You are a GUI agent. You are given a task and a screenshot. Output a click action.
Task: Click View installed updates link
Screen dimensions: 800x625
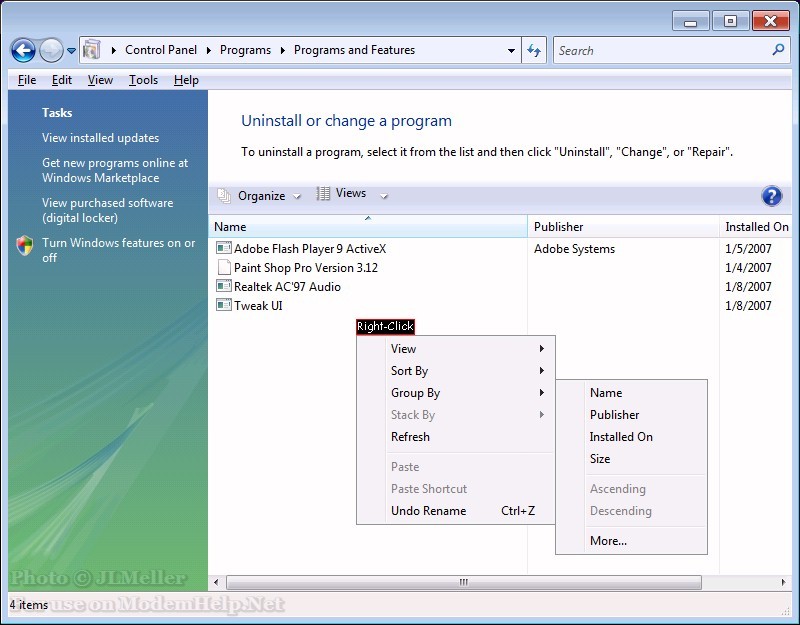[x=101, y=138]
